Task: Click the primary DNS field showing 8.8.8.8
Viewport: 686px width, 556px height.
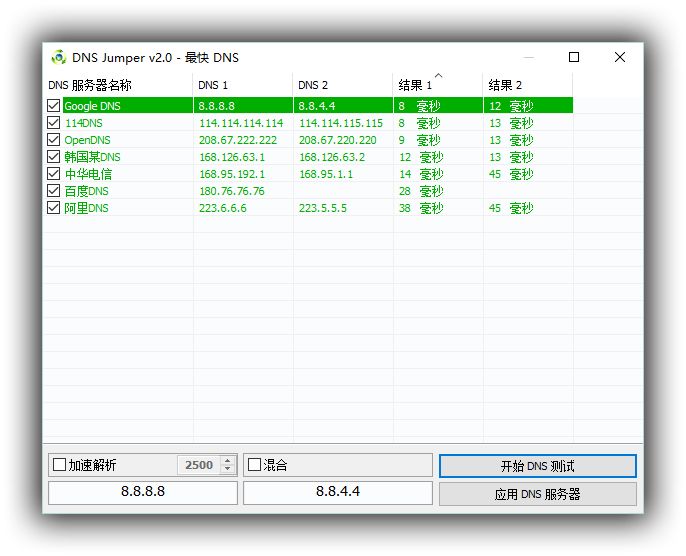Action: pyautogui.click(x=143, y=492)
